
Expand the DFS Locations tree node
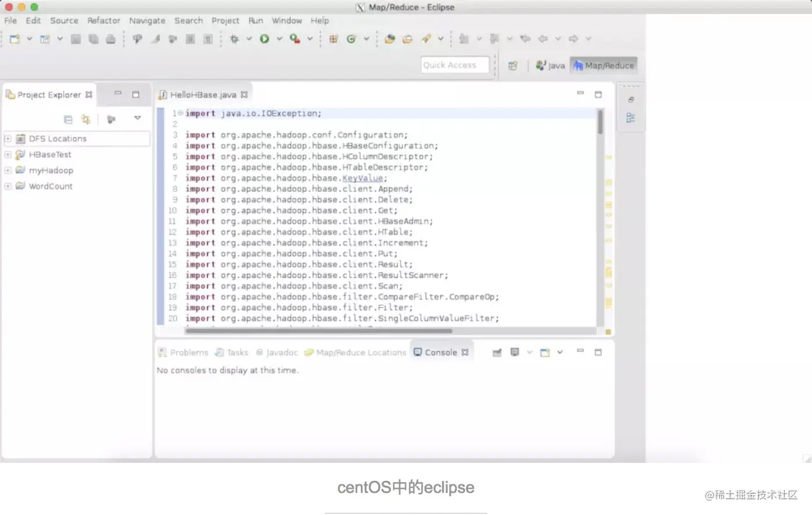8,139
